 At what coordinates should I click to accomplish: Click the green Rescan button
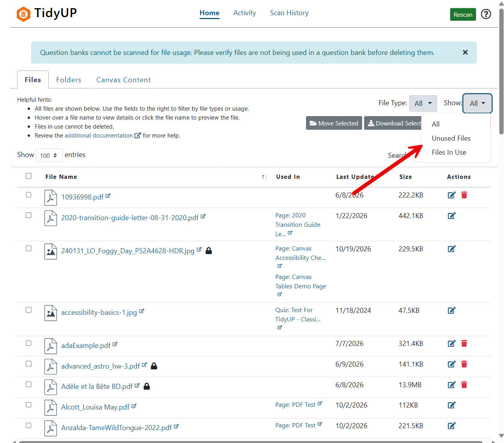(x=463, y=14)
